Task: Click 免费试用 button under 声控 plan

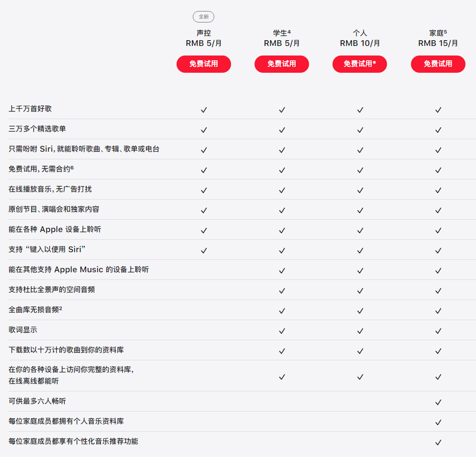Action: [203, 64]
